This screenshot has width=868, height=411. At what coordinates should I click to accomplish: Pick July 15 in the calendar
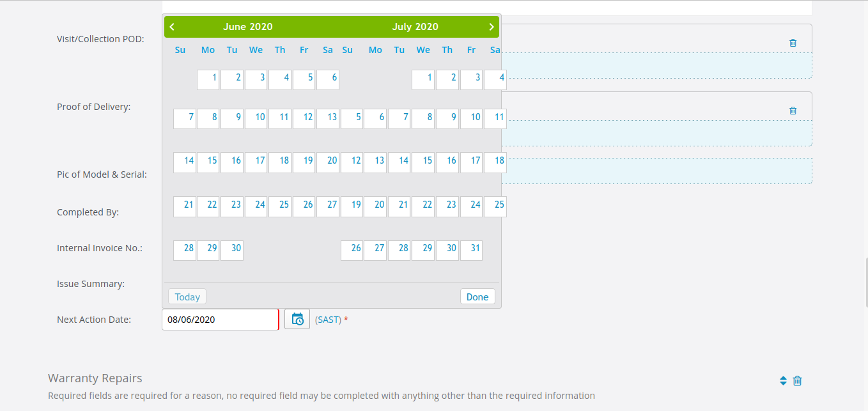tap(423, 162)
